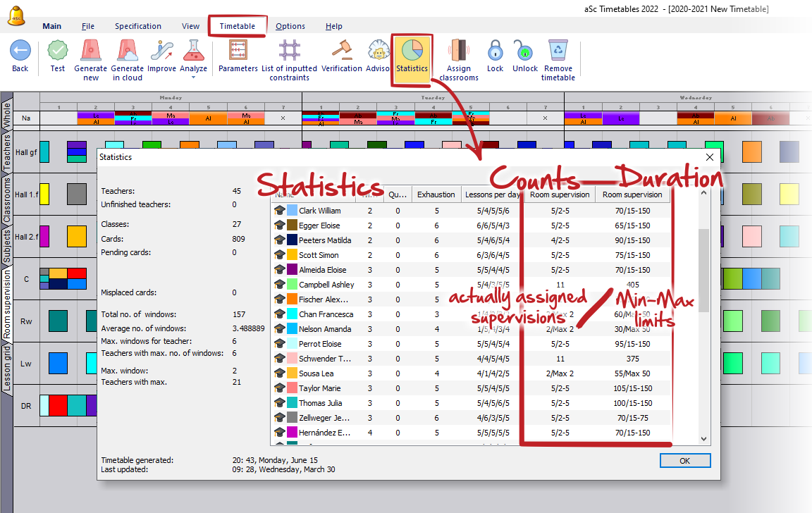The height and width of the screenshot is (513, 812).
Task: Click the statistics list scroll-down arrow
Action: (x=703, y=439)
